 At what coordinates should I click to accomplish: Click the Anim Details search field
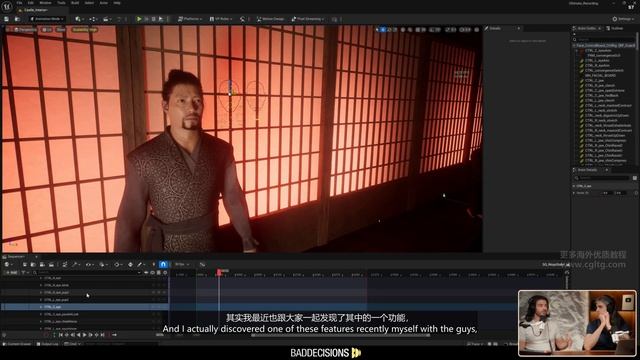coord(603,178)
